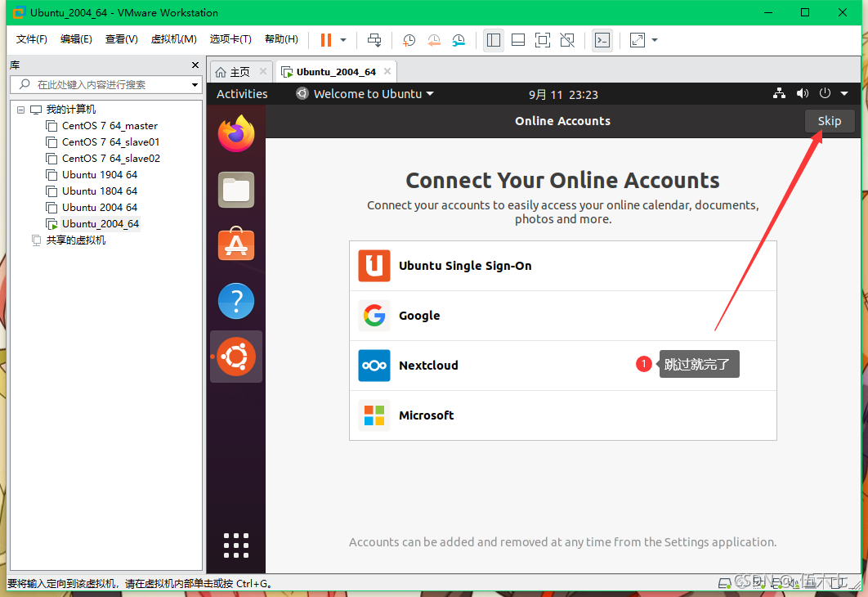
Task: Launch Ubuntu Software from the dock
Action: click(236, 245)
